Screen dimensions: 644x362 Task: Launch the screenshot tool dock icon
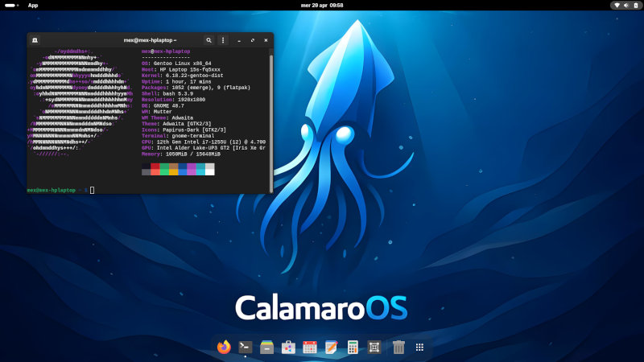(374, 348)
